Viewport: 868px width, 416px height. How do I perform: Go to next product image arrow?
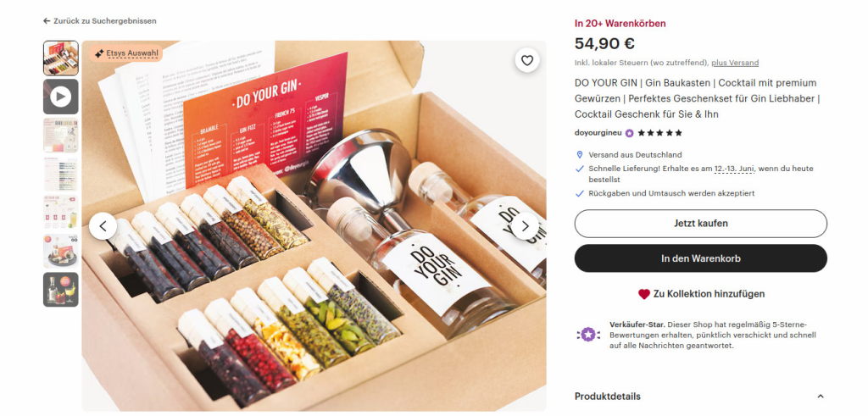[525, 226]
